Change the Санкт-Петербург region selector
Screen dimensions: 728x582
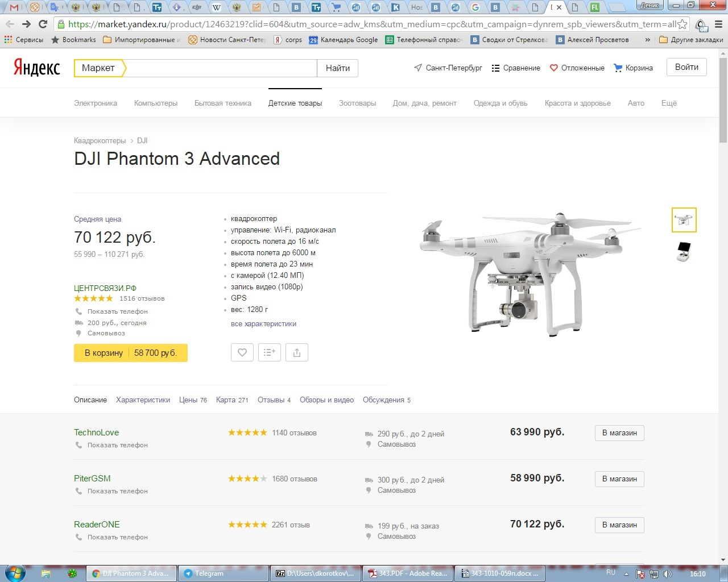tap(448, 68)
